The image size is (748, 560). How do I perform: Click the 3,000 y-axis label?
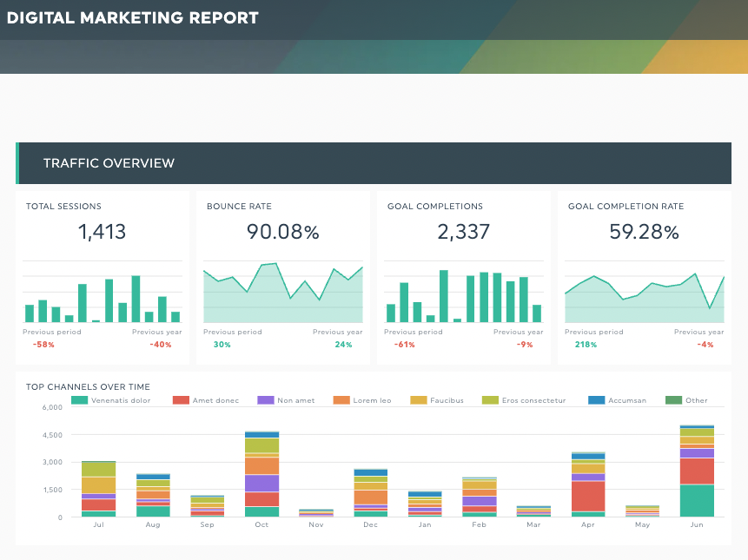[x=52, y=462]
